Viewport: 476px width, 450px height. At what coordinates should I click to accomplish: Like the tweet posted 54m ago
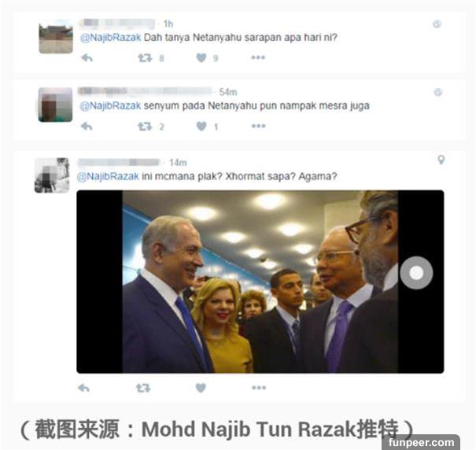[x=201, y=126]
